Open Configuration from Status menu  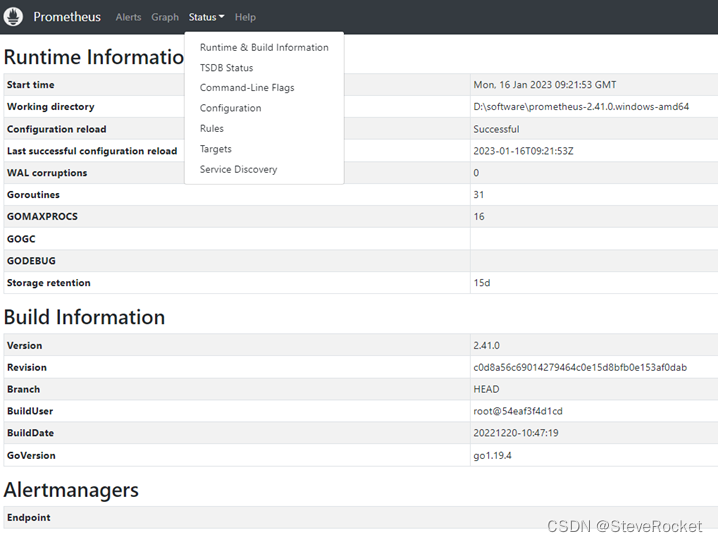(230, 108)
